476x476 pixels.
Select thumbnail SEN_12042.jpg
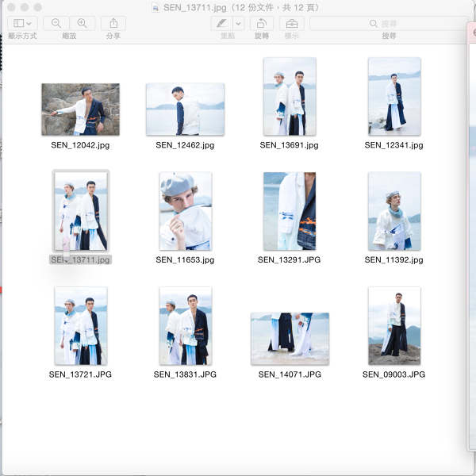point(80,109)
